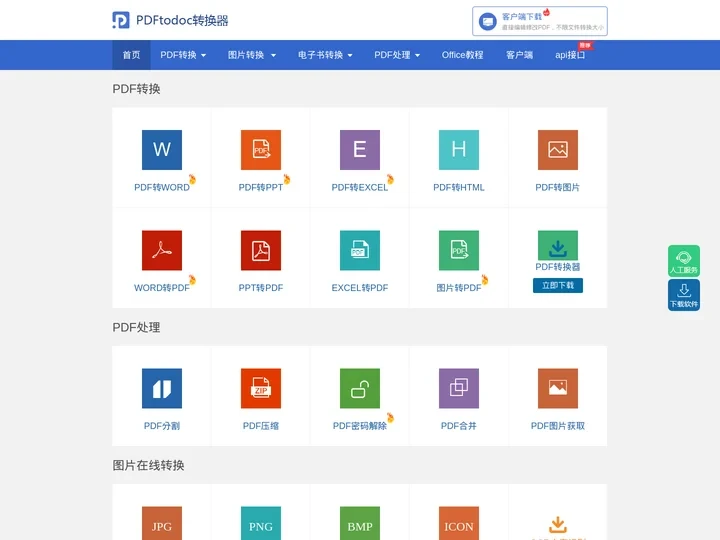Image resolution: width=720 pixels, height=540 pixels.
Task: Click the ICON conversion tile
Action: coord(459,523)
